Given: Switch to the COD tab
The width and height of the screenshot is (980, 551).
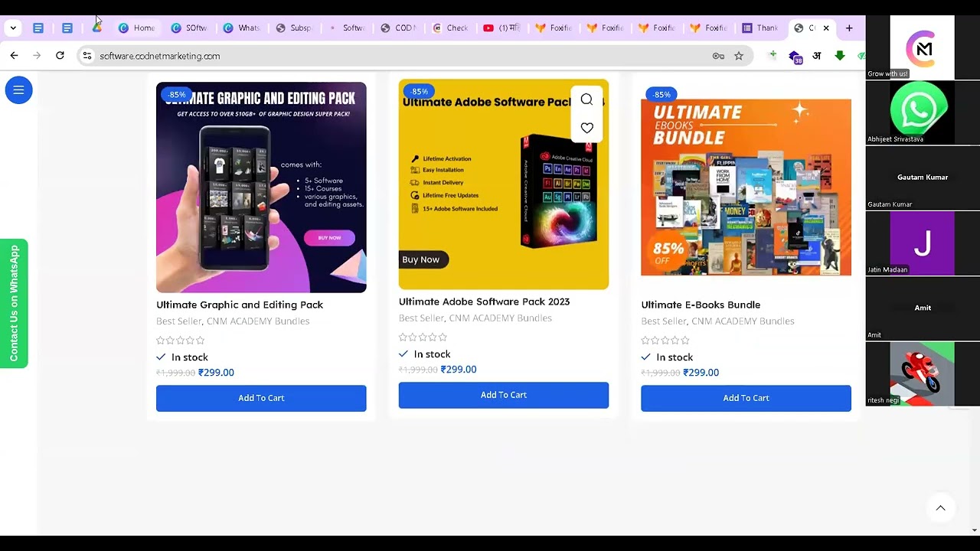Looking at the screenshot, I should click(x=398, y=28).
